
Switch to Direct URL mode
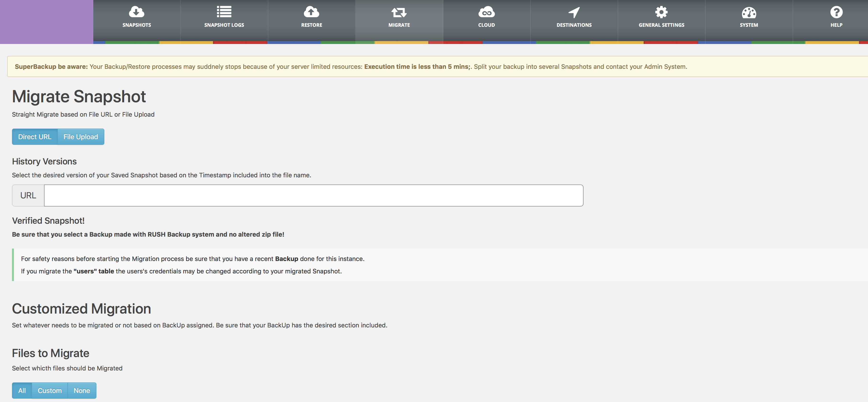point(35,137)
